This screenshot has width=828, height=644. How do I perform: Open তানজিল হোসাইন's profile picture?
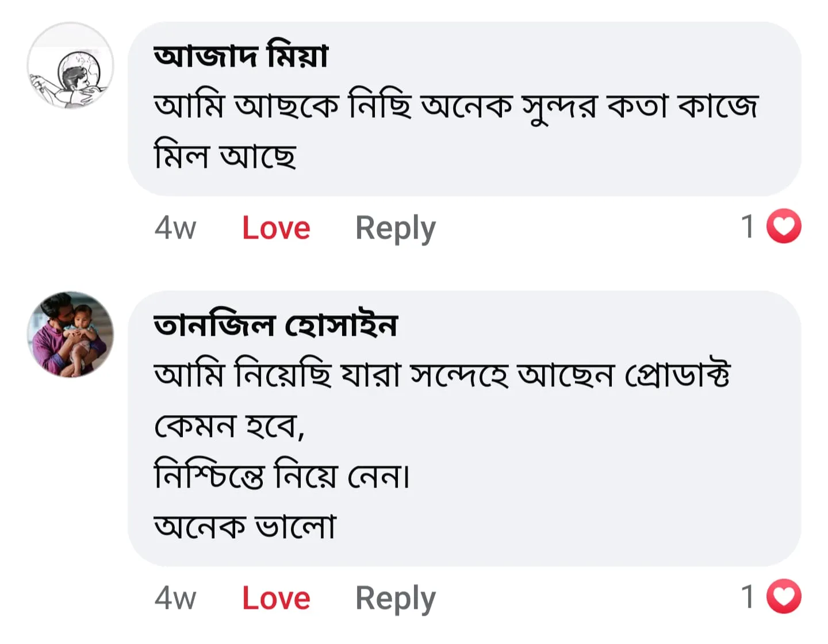70,334
